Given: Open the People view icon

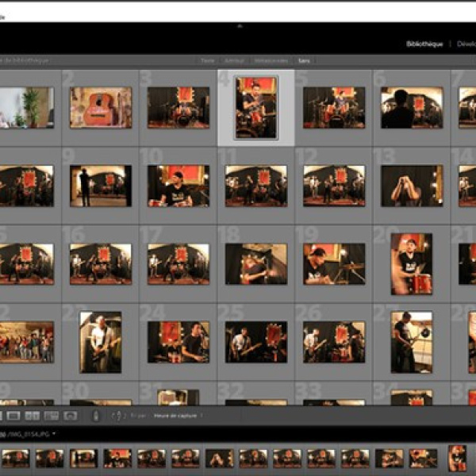Looking at the screenshot, I should pos(71,415).
